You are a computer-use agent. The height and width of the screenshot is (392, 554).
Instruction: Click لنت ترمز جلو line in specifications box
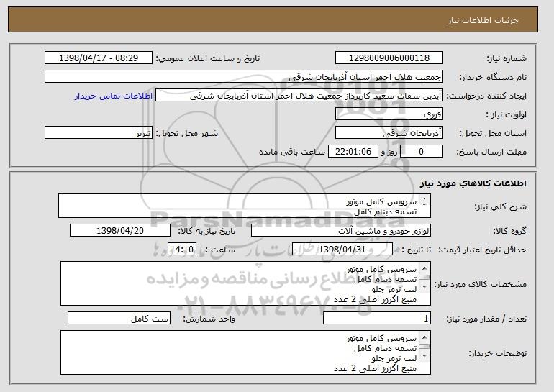point(394,289)
